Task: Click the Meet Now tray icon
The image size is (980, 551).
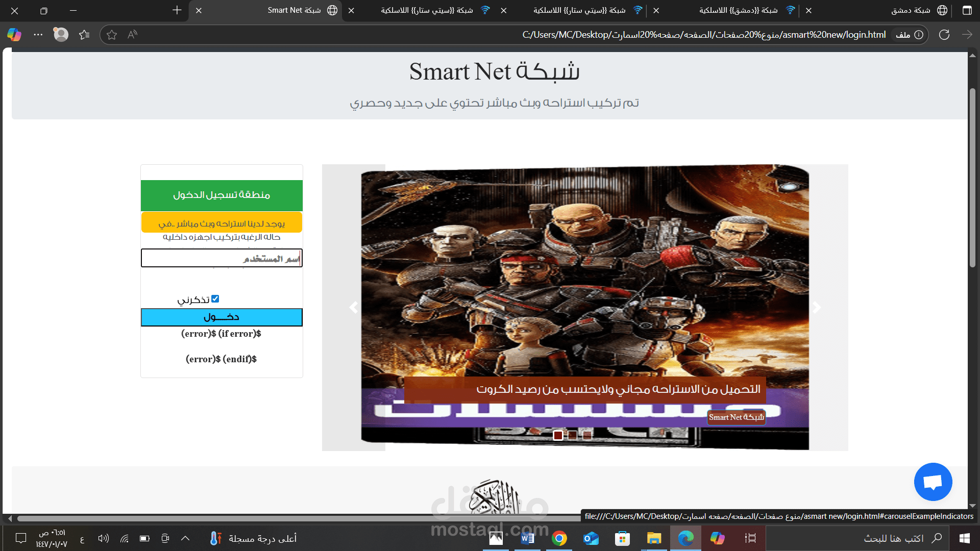Action: pyautogui.click(x=165, y=538)
